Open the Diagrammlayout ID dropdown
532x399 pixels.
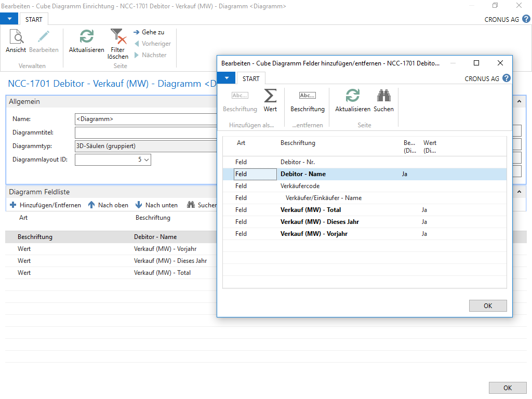[147, 160]
